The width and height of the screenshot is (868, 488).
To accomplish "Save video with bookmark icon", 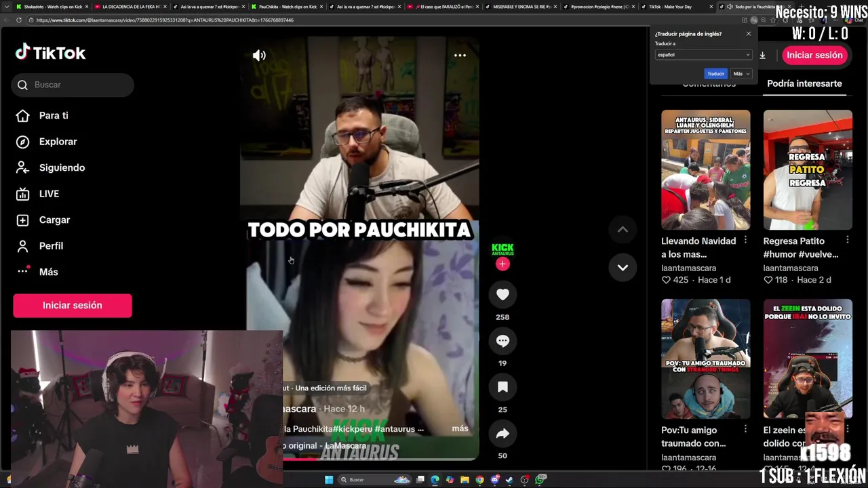I will pyautogui.click(x=502, y=387).
